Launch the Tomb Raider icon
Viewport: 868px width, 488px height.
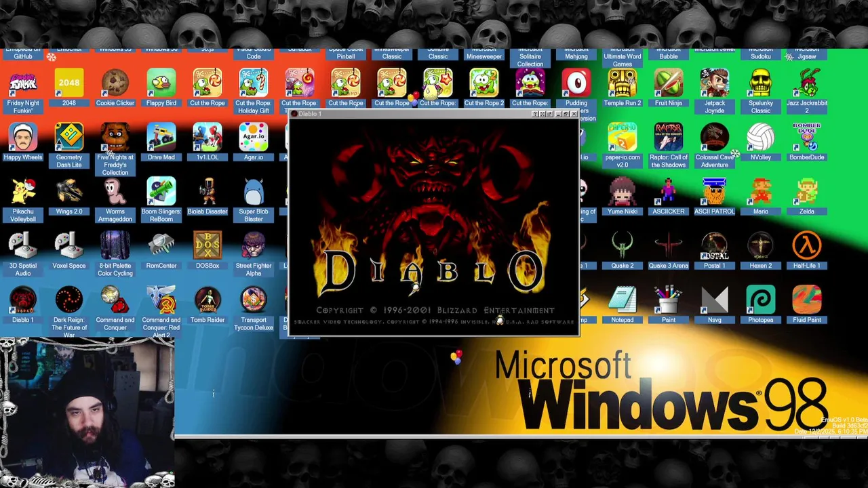208,300
